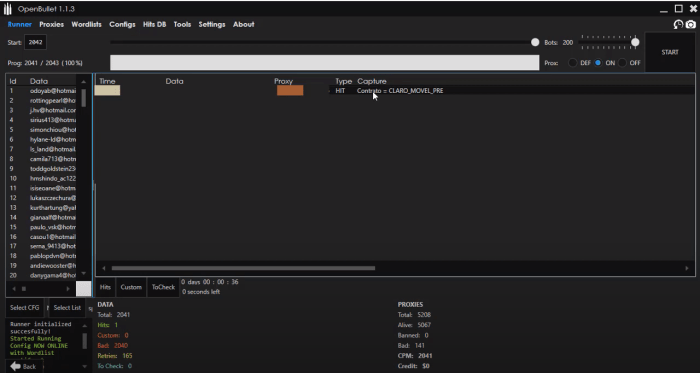Click the Data column header in hits table
The height and width of the screenshot is (373, 700).
click(x=175, y=81)
